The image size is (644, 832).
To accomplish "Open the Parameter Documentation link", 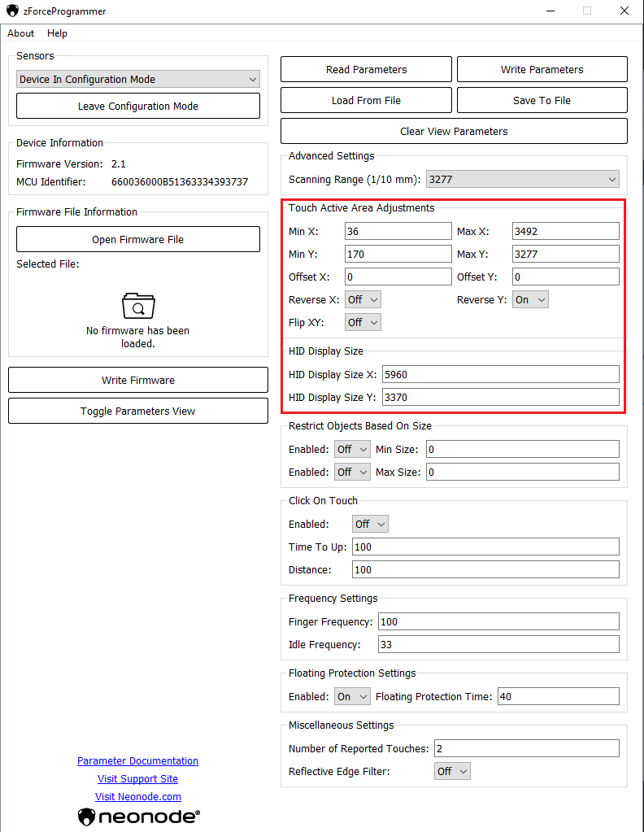I will coord(137,760).
